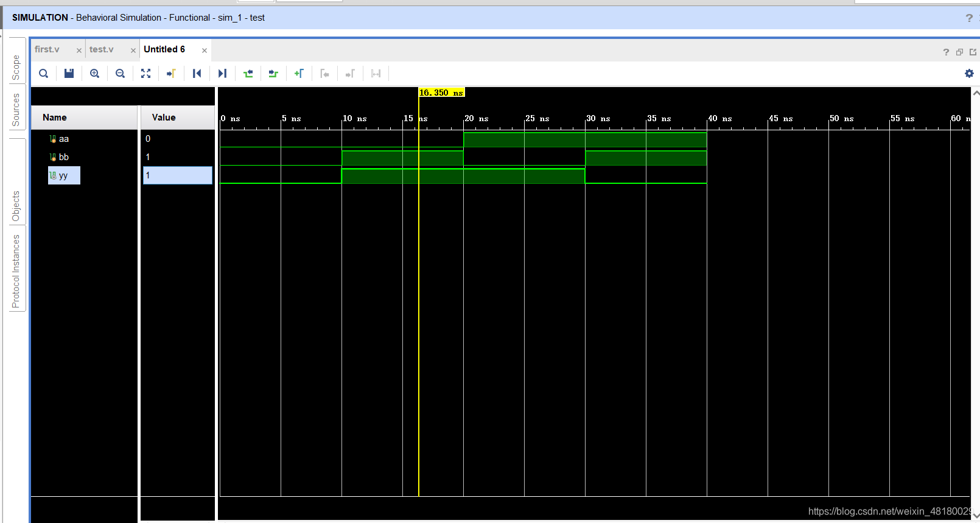Go to last time in waveform
Screen dimensions: 980x523
coord(222,74)
